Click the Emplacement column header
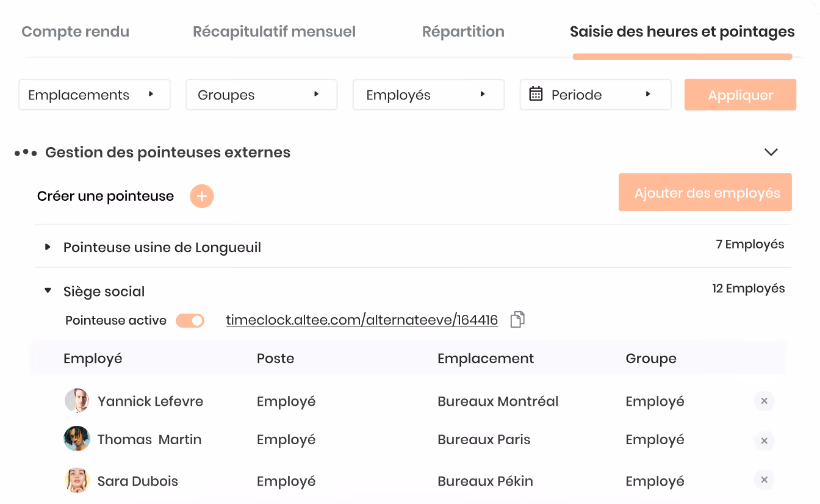 486,359
